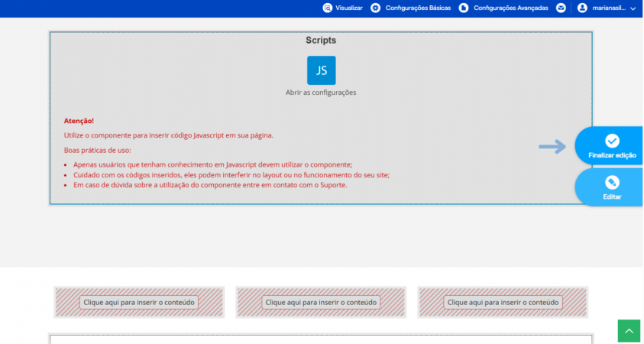
Task: Click the 'Boas práticas de uso:' text
Action: 97,151
